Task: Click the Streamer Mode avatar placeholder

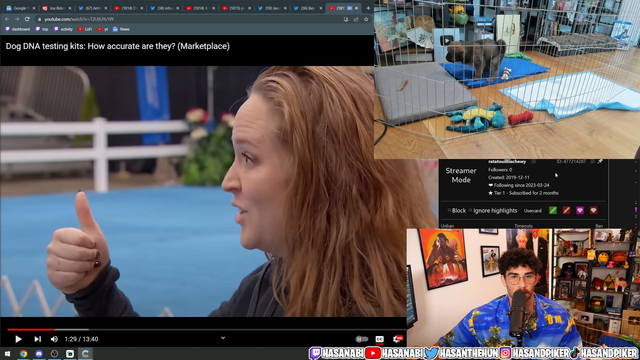Action: point(461,176)
